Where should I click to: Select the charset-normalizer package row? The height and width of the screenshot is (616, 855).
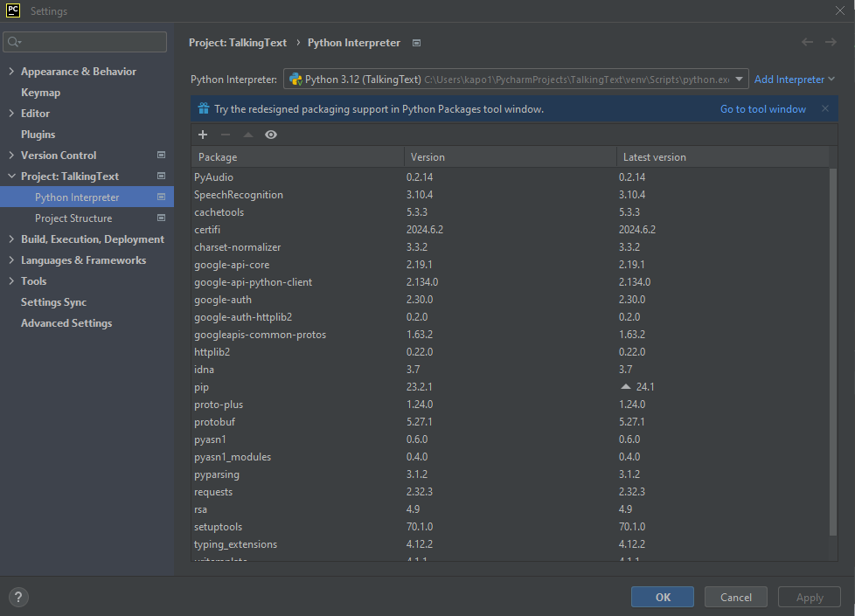511,247
